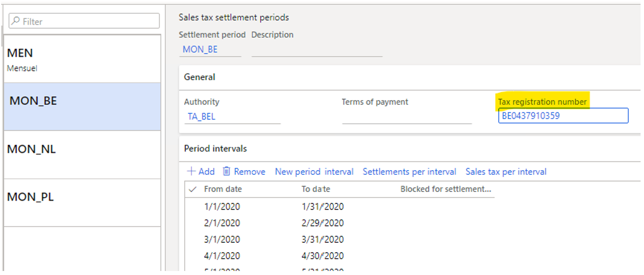Click the Remove trash icon
Viewport: 644px width, 275px height.
226,172
